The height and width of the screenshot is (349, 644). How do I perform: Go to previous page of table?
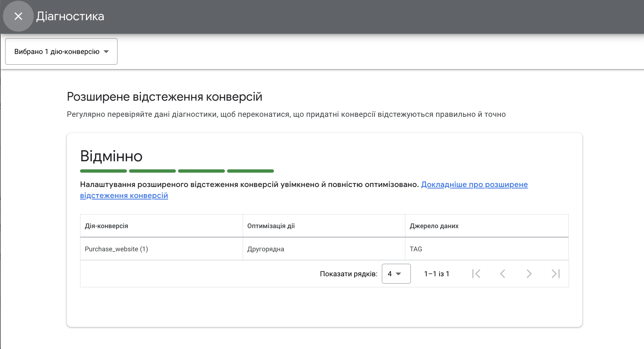pos(503,274)
